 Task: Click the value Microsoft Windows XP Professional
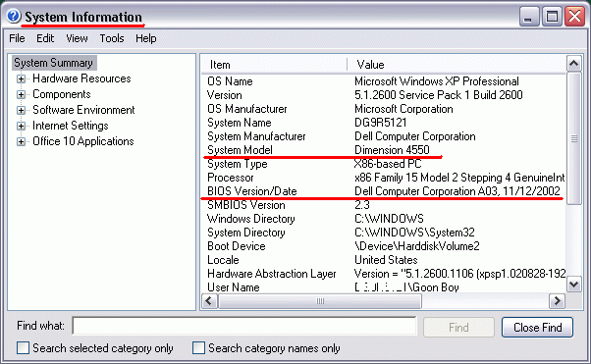click(x=437, y=81)
